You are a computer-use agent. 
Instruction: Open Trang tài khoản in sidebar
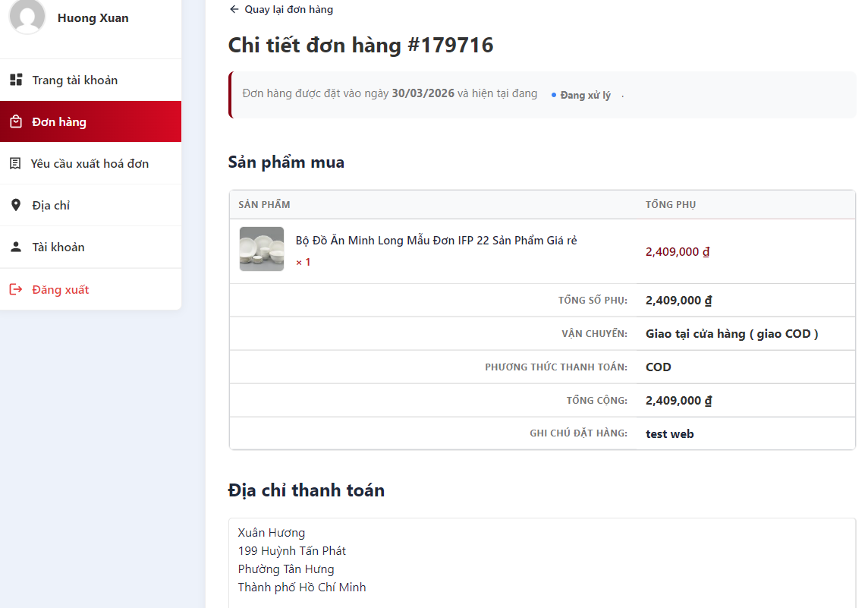74,80
